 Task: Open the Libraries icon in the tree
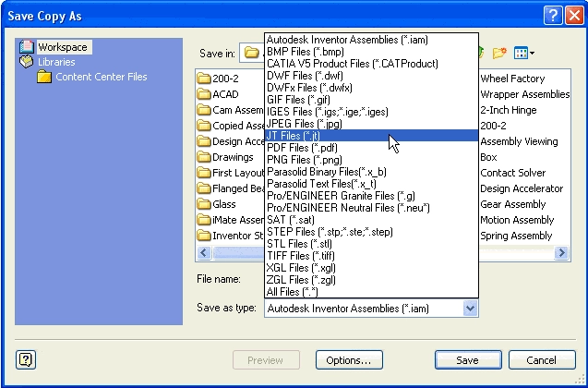click(26, 62)
